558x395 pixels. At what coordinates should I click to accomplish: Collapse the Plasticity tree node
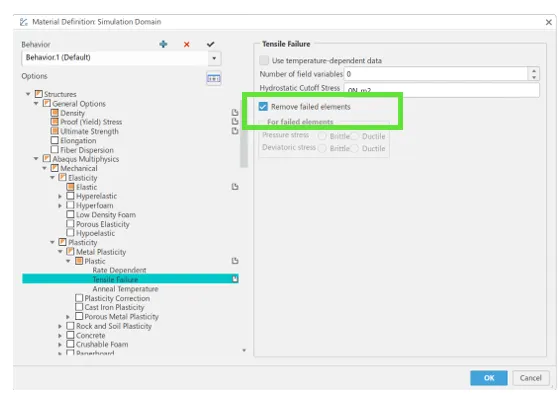tap(52, 242)
